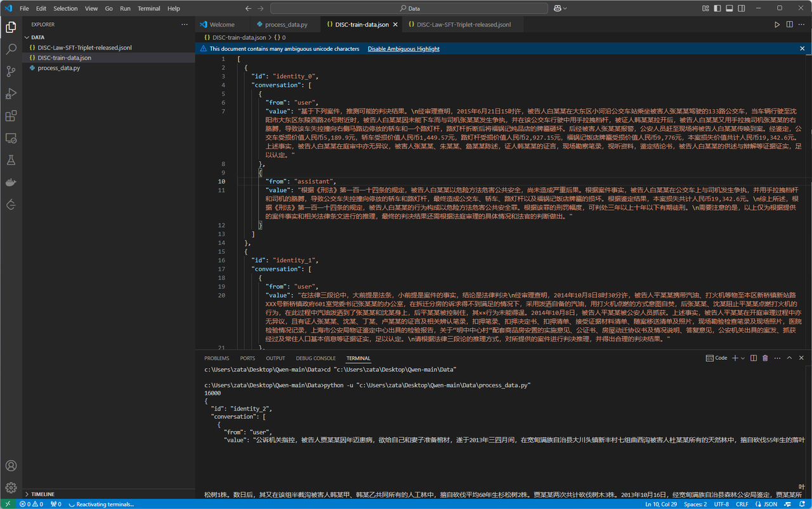
Task: Open the Testing flask view
Action: (11, 161)
